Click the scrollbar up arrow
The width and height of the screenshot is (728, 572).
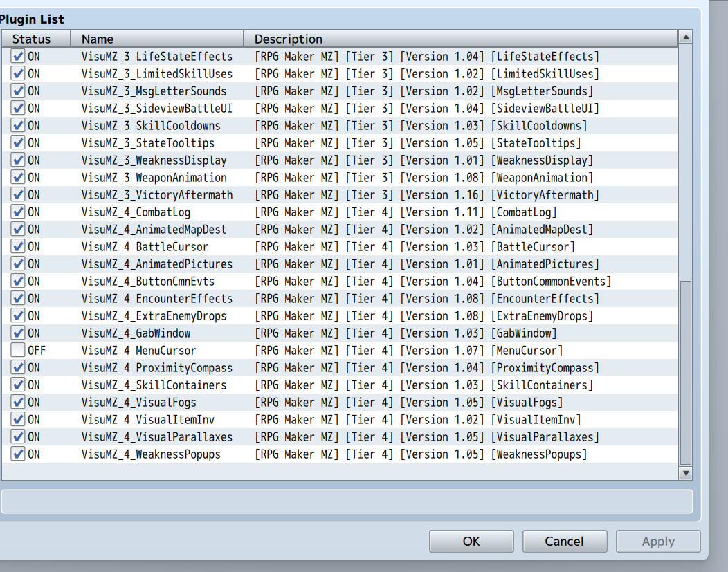[686, 37]
